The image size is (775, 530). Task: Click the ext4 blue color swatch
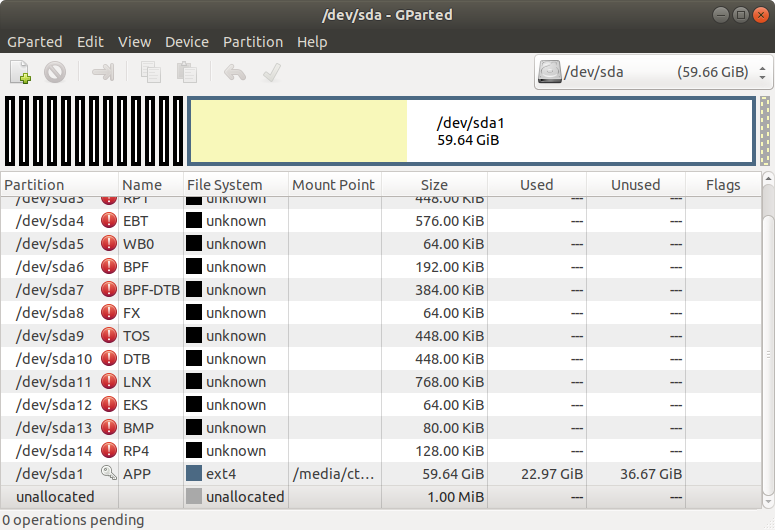click(x=194, y=473)
